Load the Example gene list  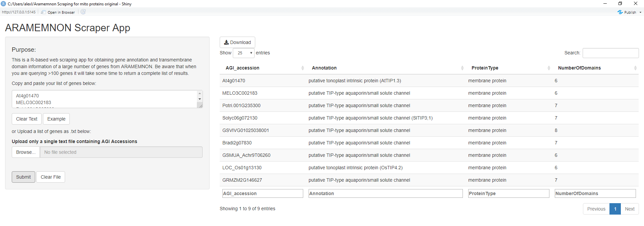pos(56,119)
